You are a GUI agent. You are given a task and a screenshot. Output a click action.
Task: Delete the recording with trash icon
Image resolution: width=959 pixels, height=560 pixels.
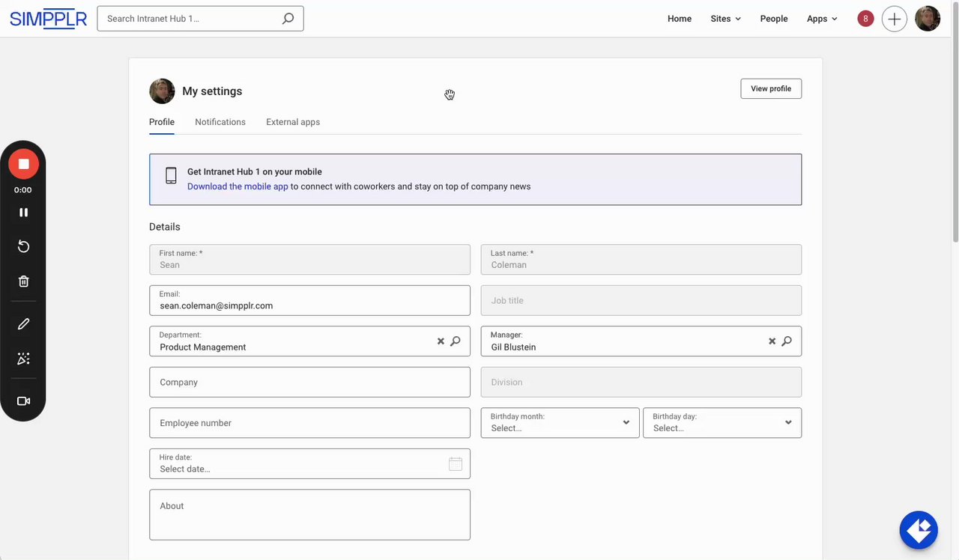[x=23, y=281]
